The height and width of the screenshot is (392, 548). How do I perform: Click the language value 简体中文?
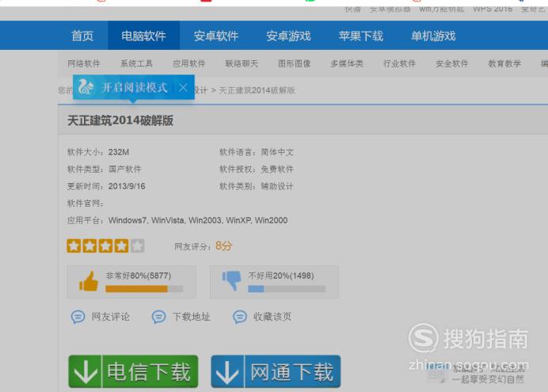pos(277,152)
